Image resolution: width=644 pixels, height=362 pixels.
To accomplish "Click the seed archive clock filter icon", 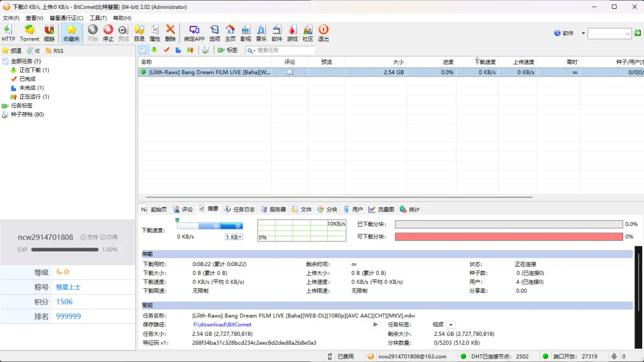I will coord(205,50).
